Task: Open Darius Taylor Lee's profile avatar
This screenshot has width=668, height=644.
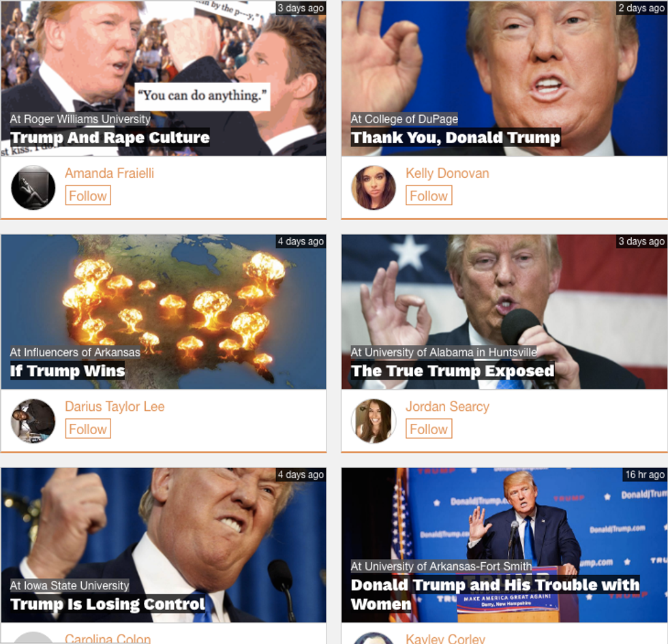Action: tap(33, 421)
